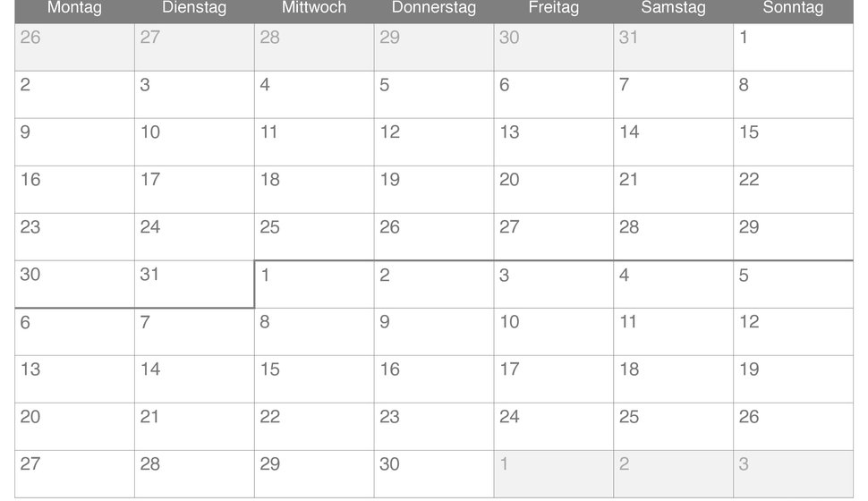Image resolution: width=868 pixels, height=501 pixels.
Task: Choose the Sonntag column header
Action: pos(793,8)
